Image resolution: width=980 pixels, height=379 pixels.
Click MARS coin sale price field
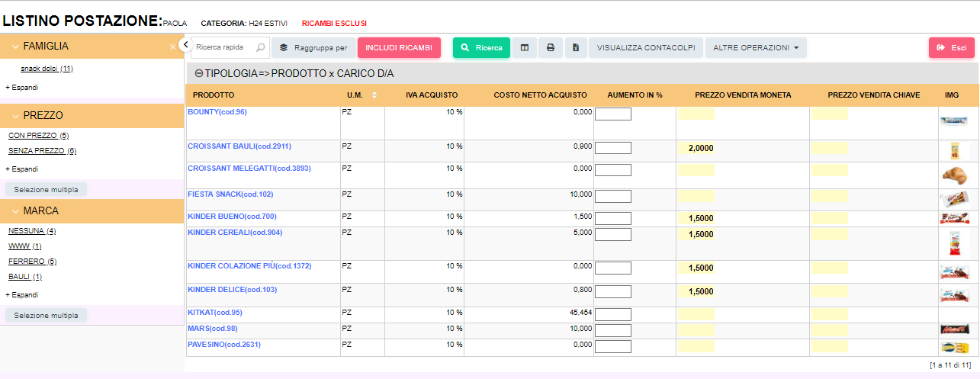tap(696, 330)
